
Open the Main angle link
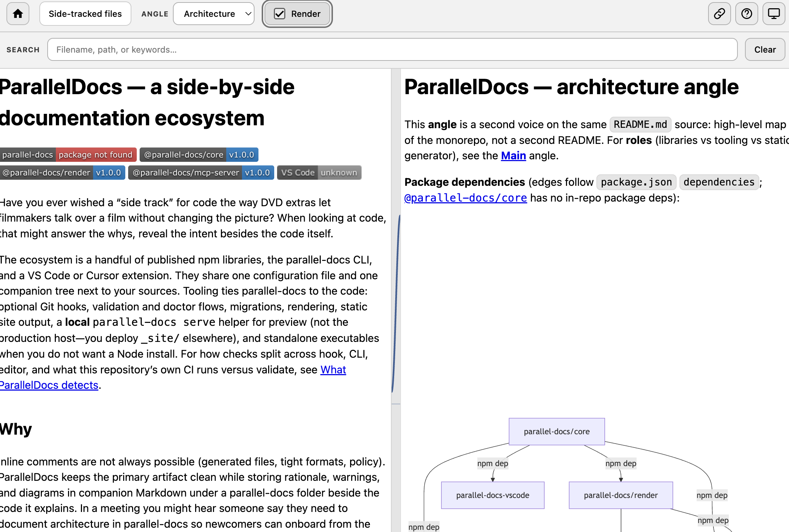coord(513,155)
